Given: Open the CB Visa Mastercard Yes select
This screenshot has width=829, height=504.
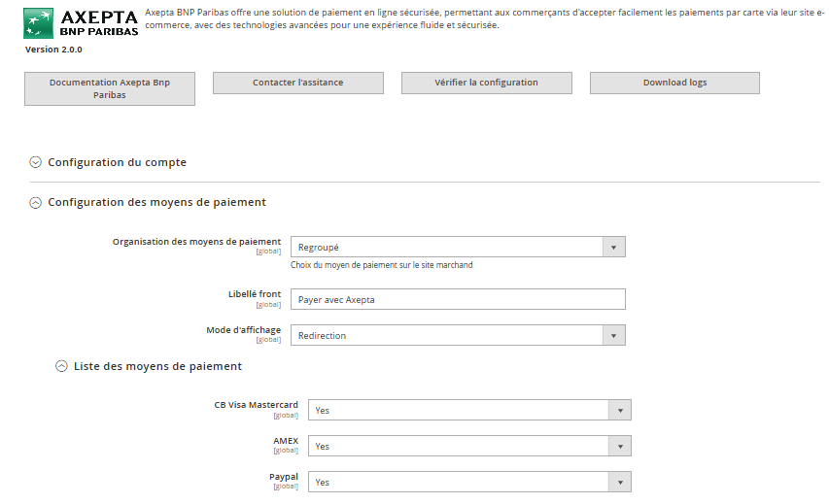Looking at the screenshot, I should tap(457, 411).
